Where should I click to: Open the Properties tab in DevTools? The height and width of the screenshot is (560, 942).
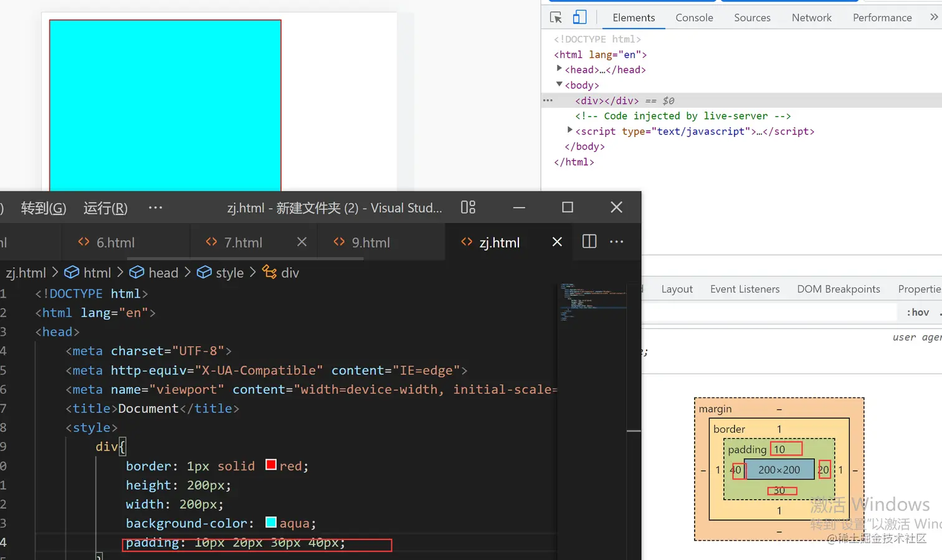(920, 289)
